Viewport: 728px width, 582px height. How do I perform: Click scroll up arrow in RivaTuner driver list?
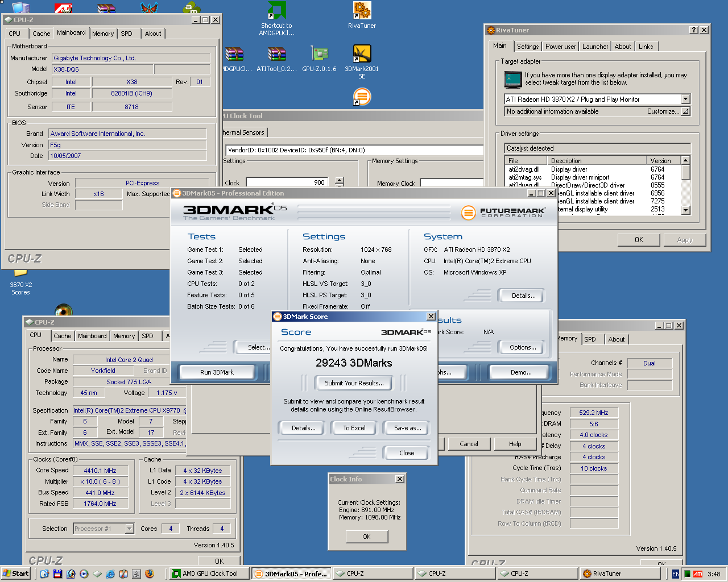point(685,160)
